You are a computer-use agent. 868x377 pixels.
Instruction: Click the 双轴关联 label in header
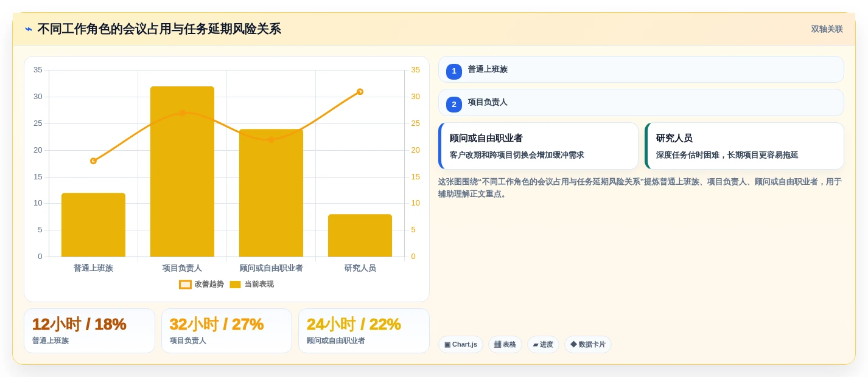[x=827, y=29]
